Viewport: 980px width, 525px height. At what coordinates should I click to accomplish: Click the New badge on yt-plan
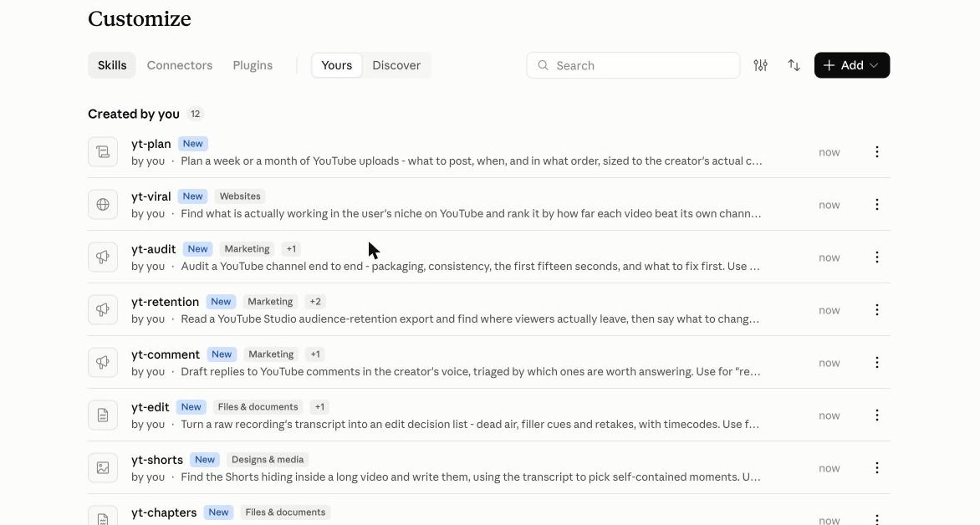[x=193, y=144]
